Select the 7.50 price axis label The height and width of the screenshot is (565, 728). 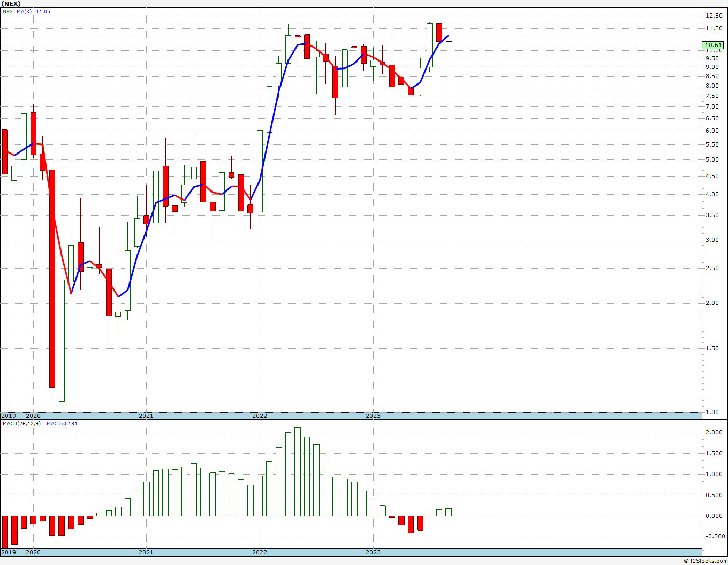712,96
